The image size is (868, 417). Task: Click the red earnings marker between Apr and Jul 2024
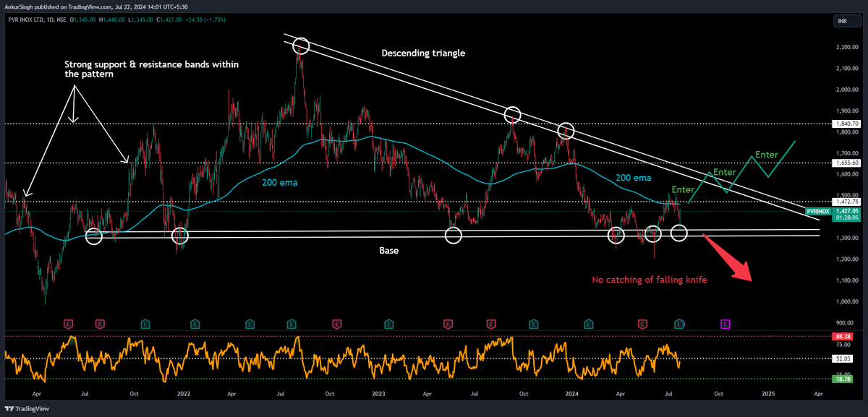(642, 325)
